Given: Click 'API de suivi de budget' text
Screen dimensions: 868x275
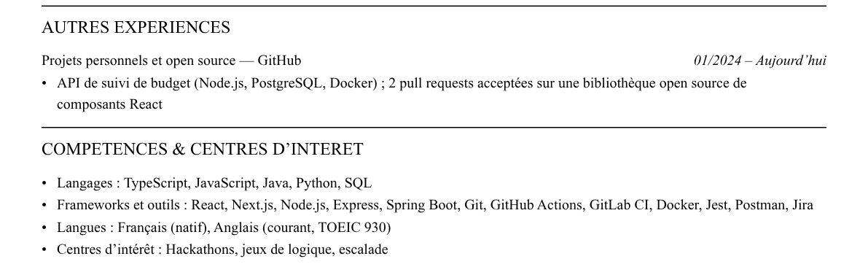Looking at the screenshot, I should point(123,83).
